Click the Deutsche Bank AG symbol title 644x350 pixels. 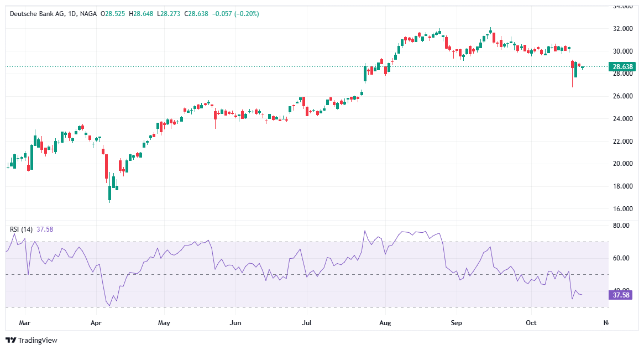pyautogui.click(x=38, y=14)
